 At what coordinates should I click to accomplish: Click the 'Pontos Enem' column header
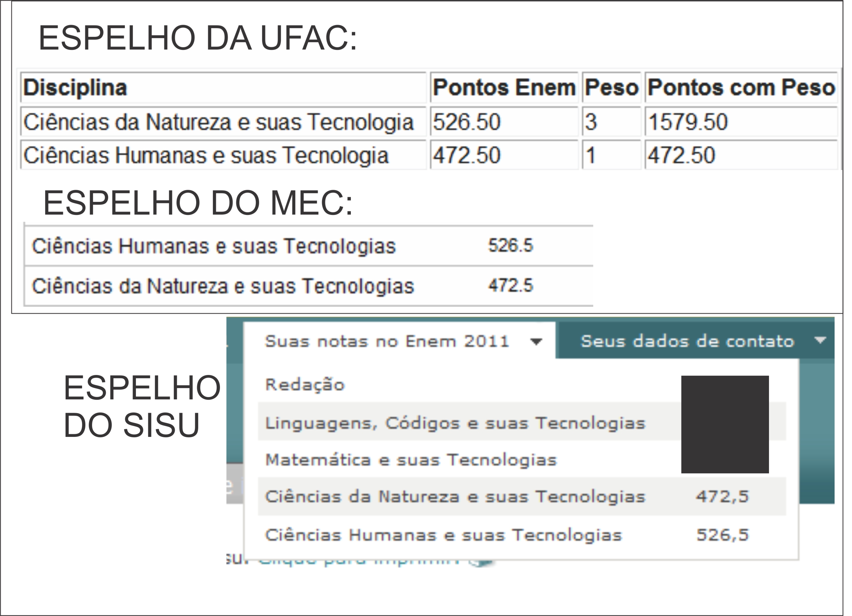(504, 88)
